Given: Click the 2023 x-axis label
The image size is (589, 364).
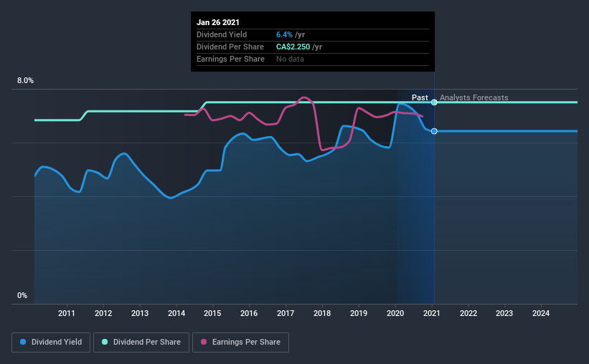Looking at the screenshot, I should 504,313.
